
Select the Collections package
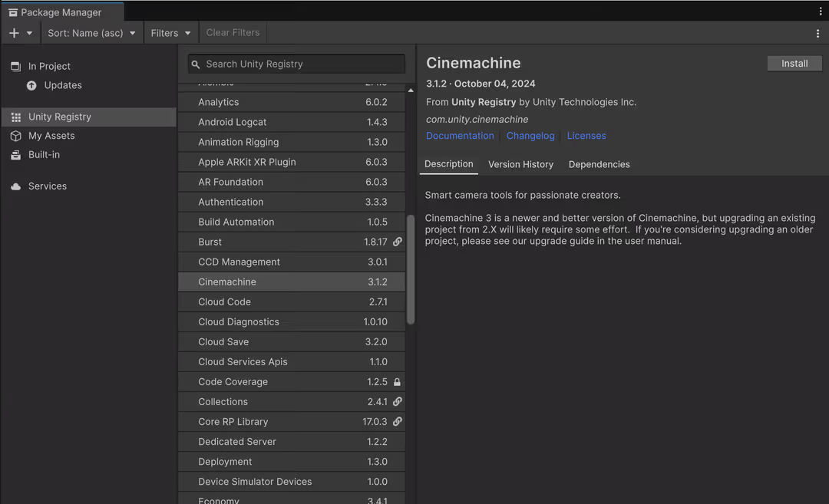292,401
